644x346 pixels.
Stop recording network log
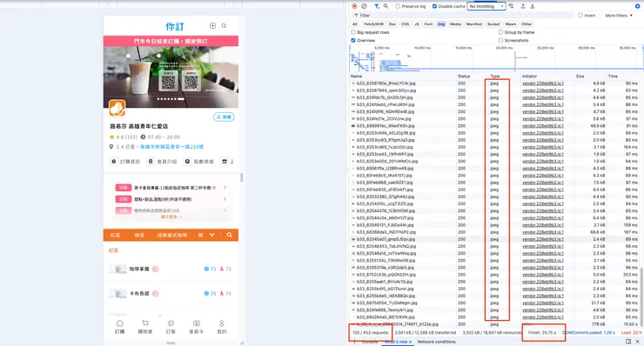coord(354,6)
